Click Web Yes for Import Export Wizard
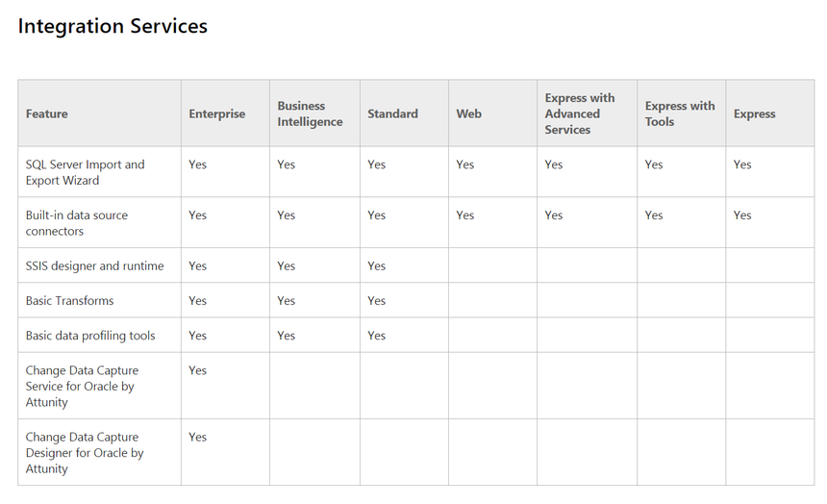Viewport: 827px width, 504px height. [x=464, y=164]
